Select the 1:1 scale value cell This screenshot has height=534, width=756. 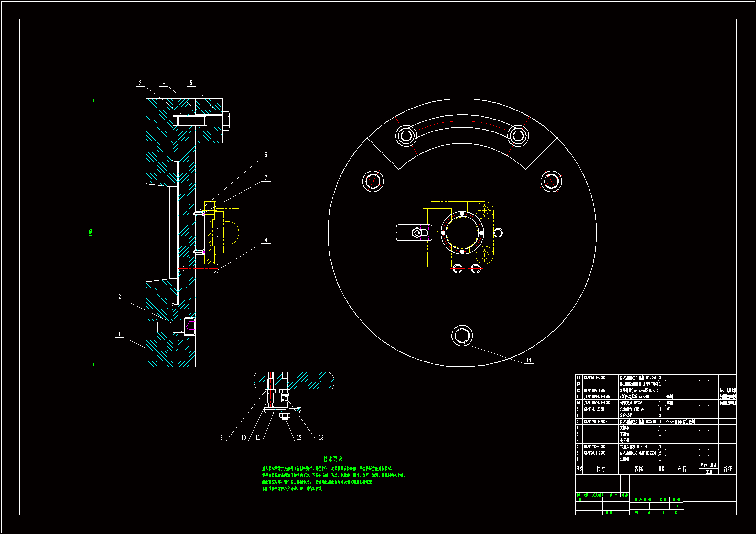click(676, 506)
